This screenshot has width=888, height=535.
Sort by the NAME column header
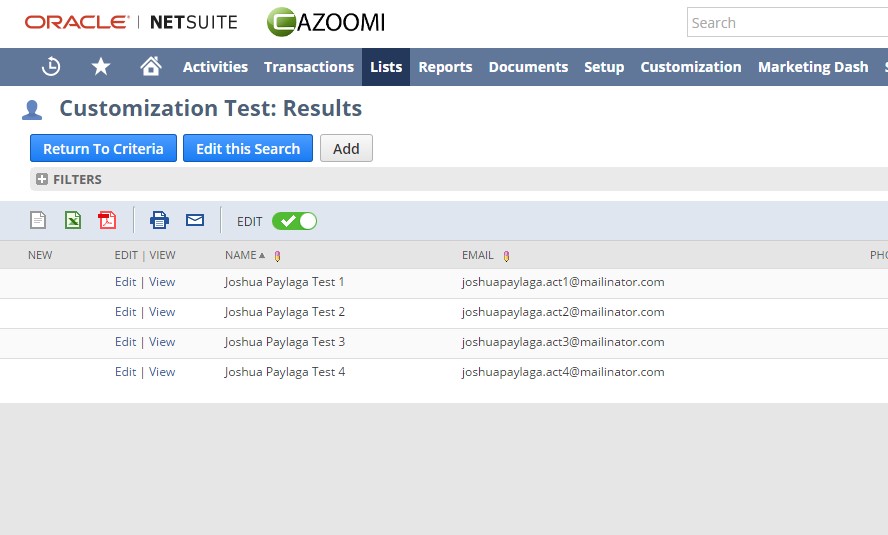pos(240,255)
